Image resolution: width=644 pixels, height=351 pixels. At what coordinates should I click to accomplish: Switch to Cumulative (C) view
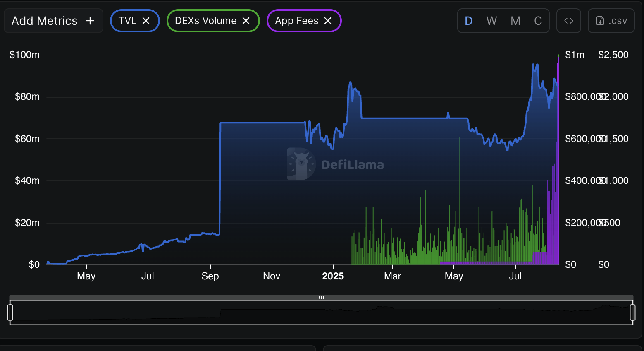[538, 21]
